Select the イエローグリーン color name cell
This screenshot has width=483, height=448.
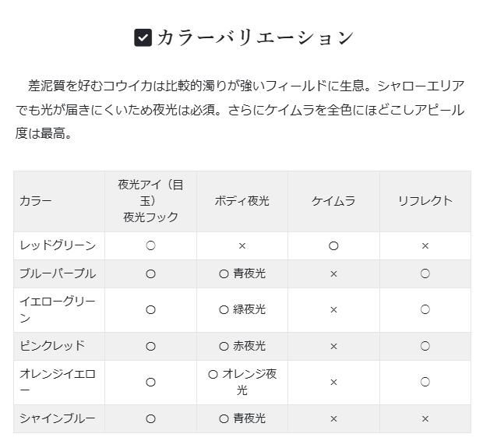point(58,309)
